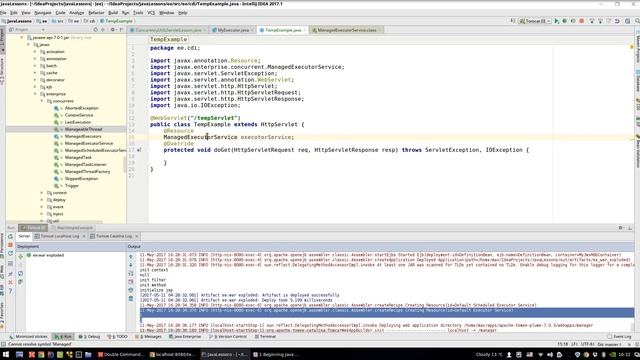Select ManagedExecutorService in project tree
This screenshot has height=360, width=640.
(x=89, y=143)
